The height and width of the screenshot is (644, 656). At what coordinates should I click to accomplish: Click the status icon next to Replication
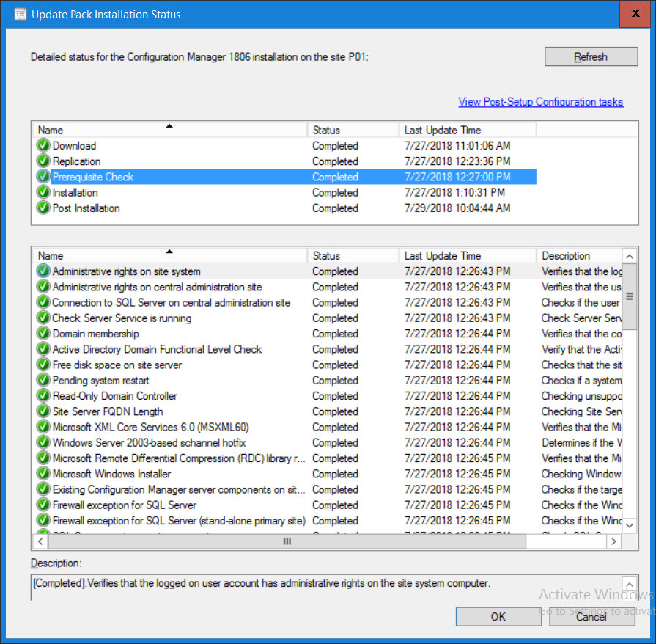pyautogui.click(x=43, y=161)
